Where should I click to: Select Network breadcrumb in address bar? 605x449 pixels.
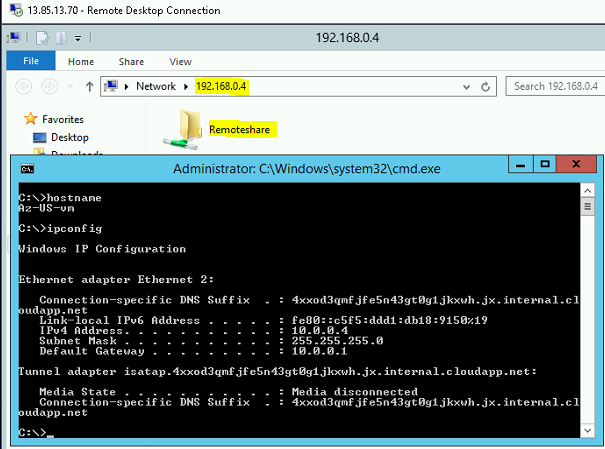[156, 86]
